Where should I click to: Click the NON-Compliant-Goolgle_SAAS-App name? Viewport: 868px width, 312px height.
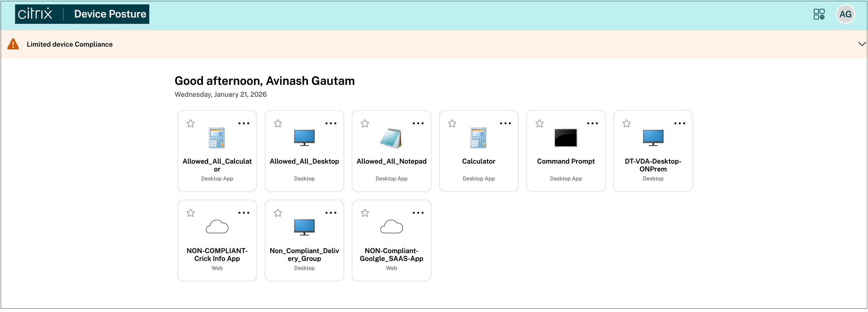pyautogui.click(x=391, y=255)
